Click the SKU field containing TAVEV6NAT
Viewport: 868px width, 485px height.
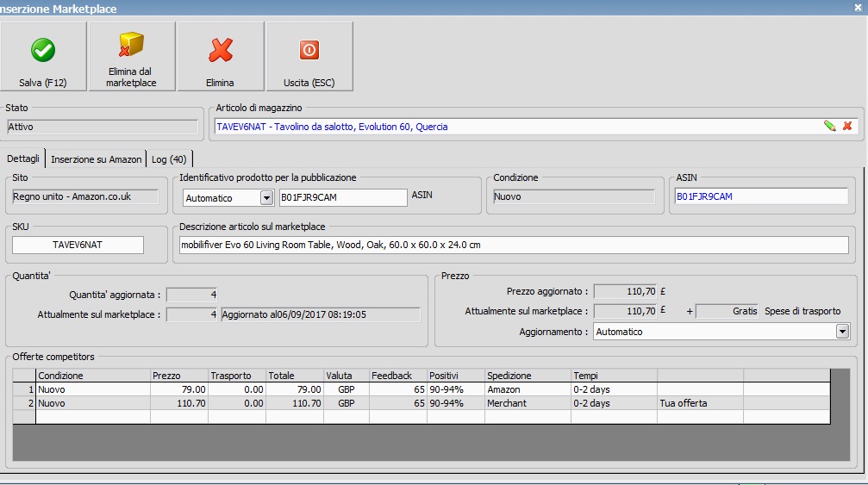tap(78, 246)
